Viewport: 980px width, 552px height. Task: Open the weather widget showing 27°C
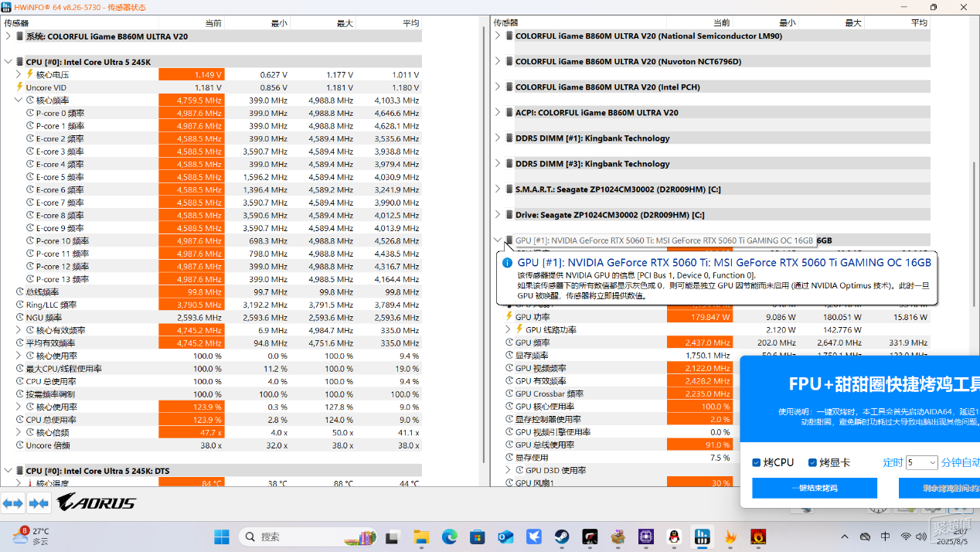[31, 537]
